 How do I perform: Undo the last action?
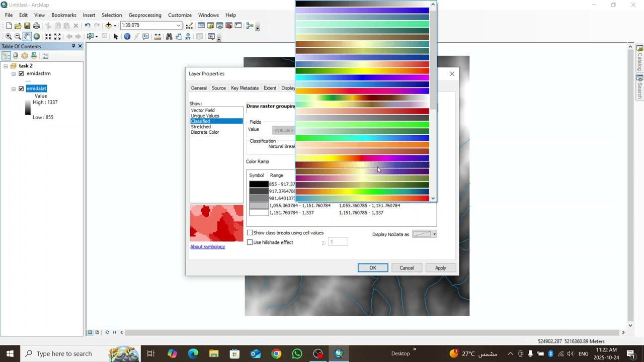(88, 26)
